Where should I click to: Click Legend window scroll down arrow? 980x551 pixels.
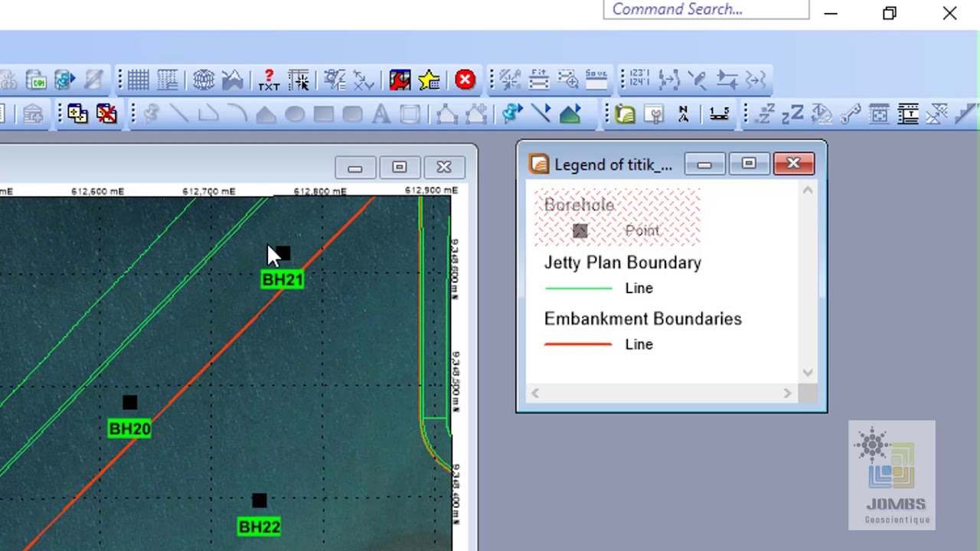point(808,373)
